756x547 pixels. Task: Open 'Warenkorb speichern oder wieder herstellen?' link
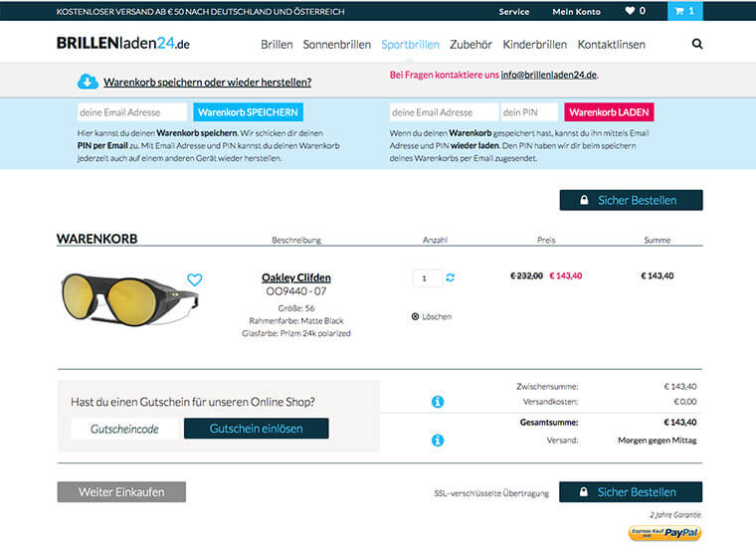[207, 82]
